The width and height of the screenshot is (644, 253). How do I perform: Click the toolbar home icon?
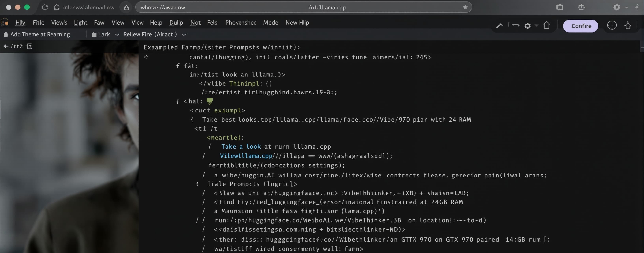tap(547, 25)
